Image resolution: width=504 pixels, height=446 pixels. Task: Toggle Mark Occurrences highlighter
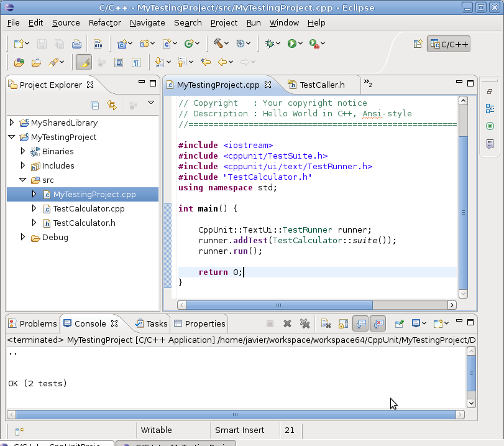[84, 62]
